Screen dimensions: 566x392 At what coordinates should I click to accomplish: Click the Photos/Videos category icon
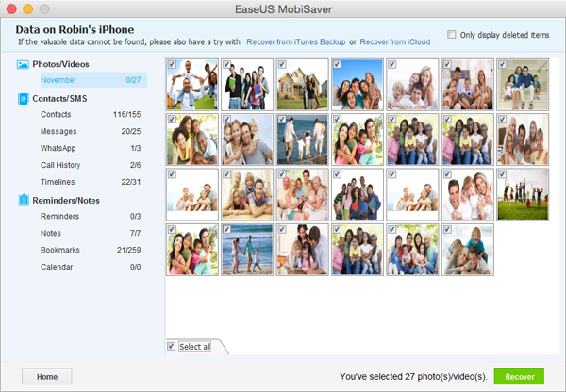[23, 65]
